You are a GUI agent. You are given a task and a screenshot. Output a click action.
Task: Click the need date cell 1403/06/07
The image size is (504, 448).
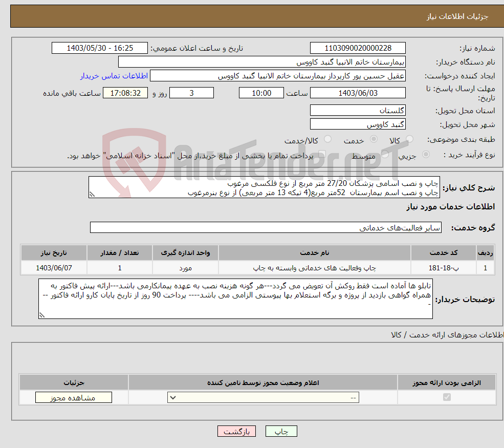pyautogui.click(x=54, y=268)
